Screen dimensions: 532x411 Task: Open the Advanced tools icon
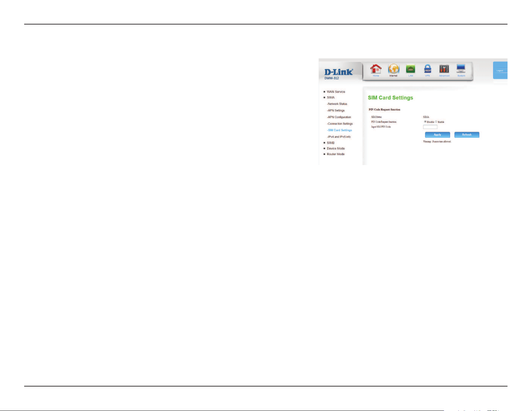(444, 69)
